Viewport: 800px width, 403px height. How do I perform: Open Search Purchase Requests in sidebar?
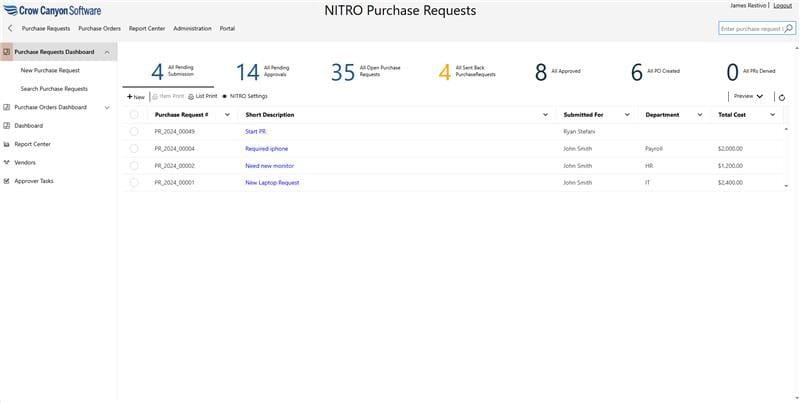[x=54, y=89]
